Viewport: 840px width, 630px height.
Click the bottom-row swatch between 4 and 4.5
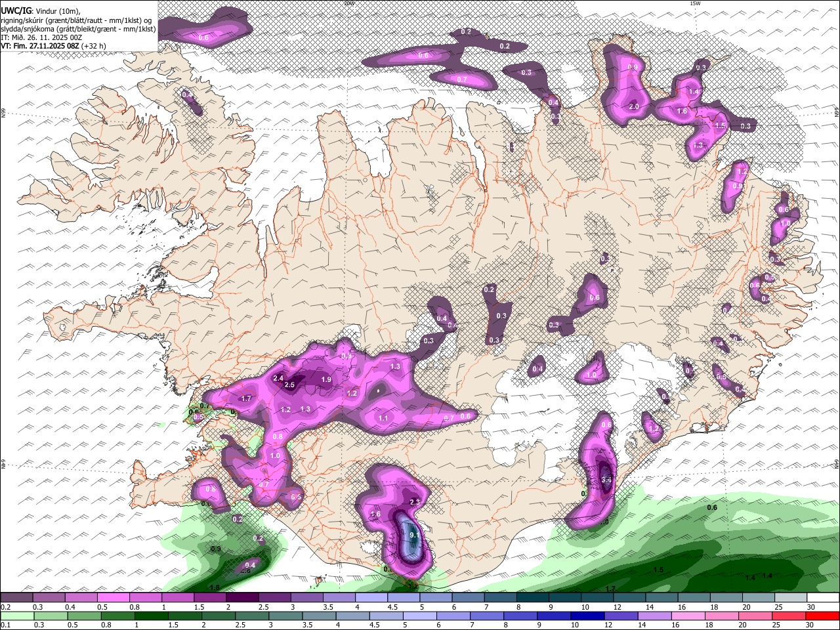[353, 616]
